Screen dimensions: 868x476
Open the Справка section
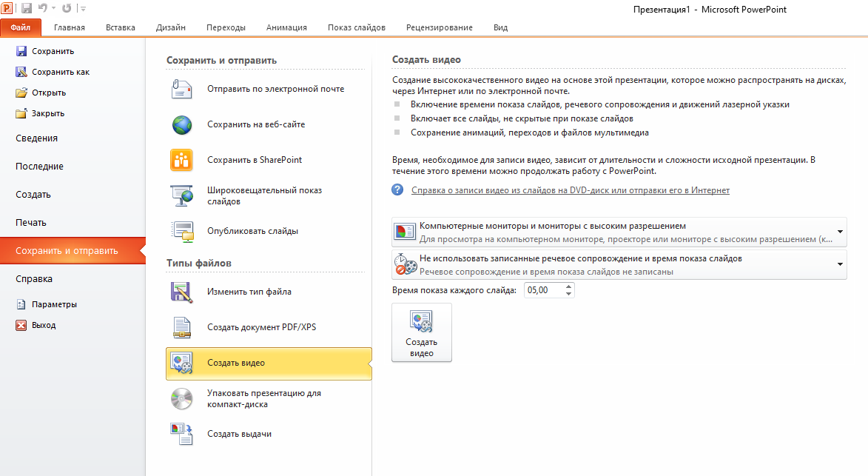point(34,279)
